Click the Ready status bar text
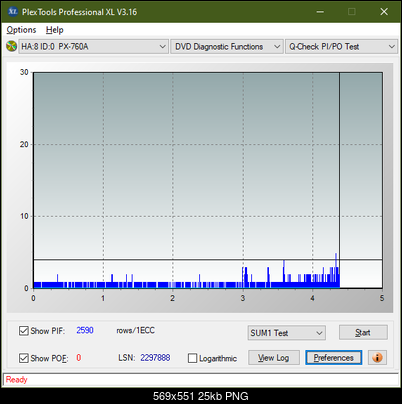The image size is (402, 404). point(16,380)
